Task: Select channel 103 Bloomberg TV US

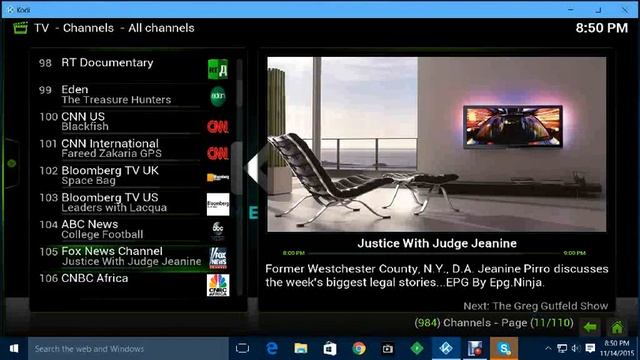Action: coord(133,203)
